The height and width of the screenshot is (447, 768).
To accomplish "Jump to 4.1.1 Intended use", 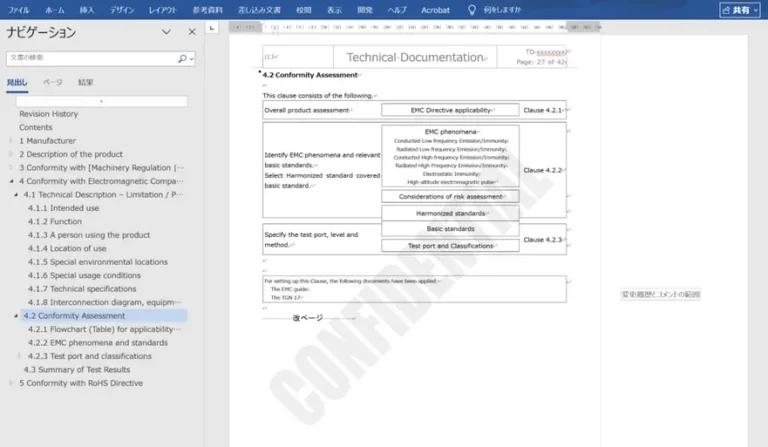I will click(63, 208).
